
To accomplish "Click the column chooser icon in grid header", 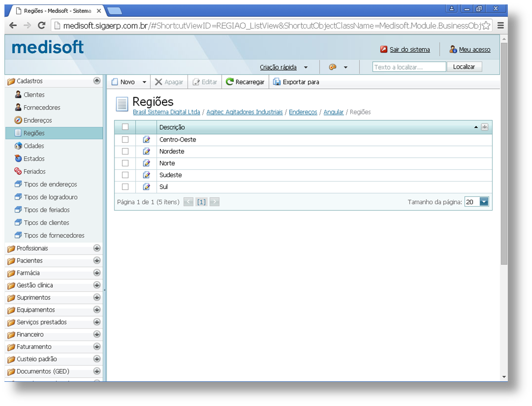I will 485,127.
